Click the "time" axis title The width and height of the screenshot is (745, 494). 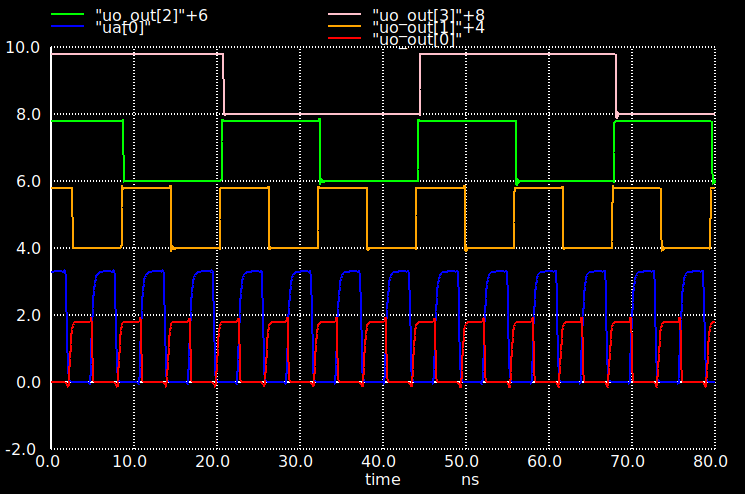tap(382, 480)
